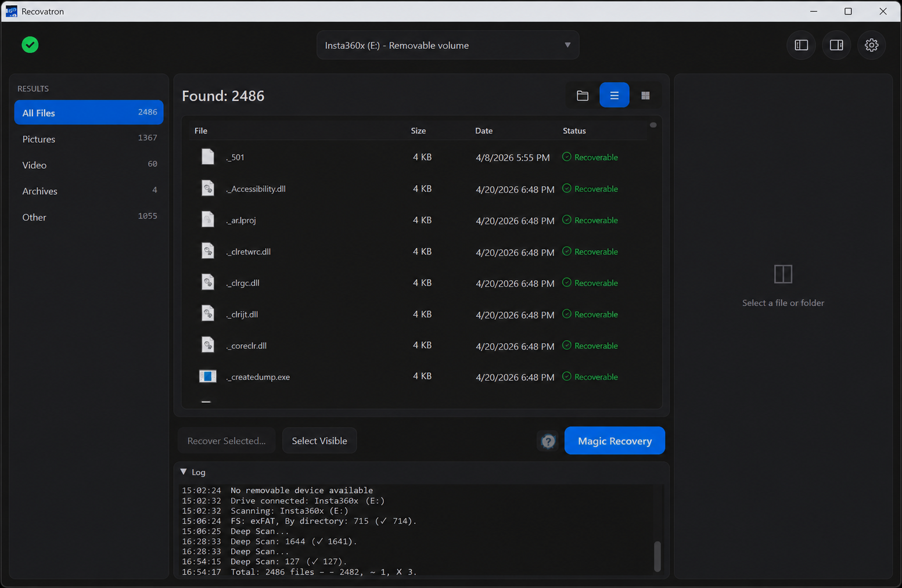
Task: Click the dll icon of ._clrjit.dll
Action: coord(208,313)
